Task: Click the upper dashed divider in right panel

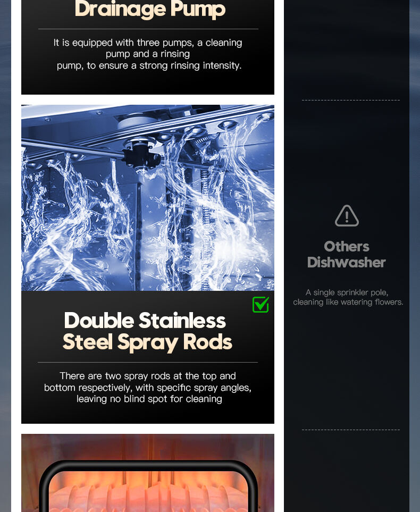Action: (351, 100)
